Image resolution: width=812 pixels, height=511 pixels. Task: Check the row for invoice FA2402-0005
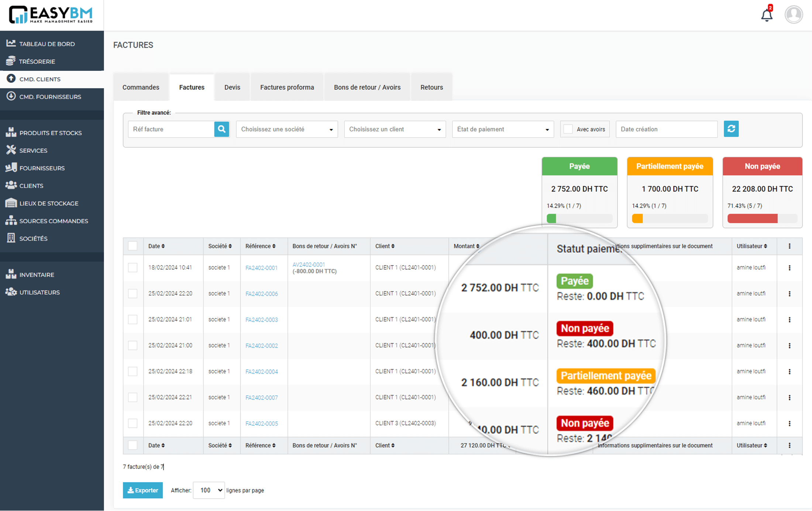[133, 423]
